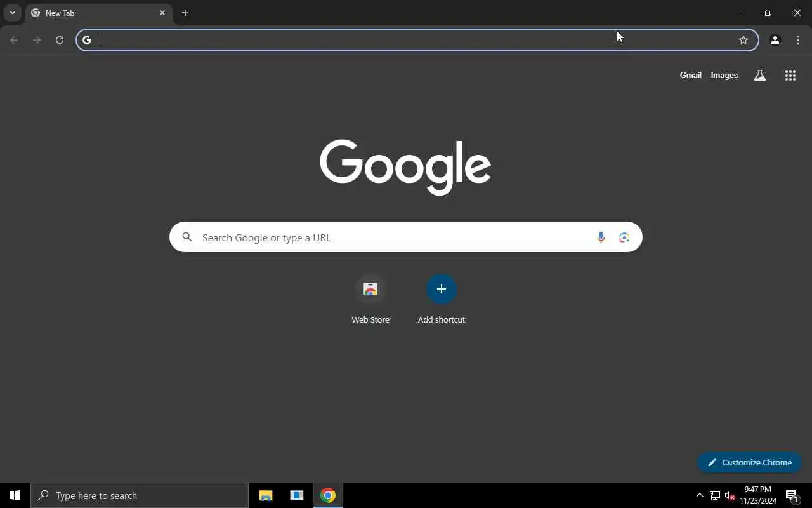Open the blue-window app icon on the taskbar
The image size is (812, 508).
pyautogui.click(x=297, y=495)
